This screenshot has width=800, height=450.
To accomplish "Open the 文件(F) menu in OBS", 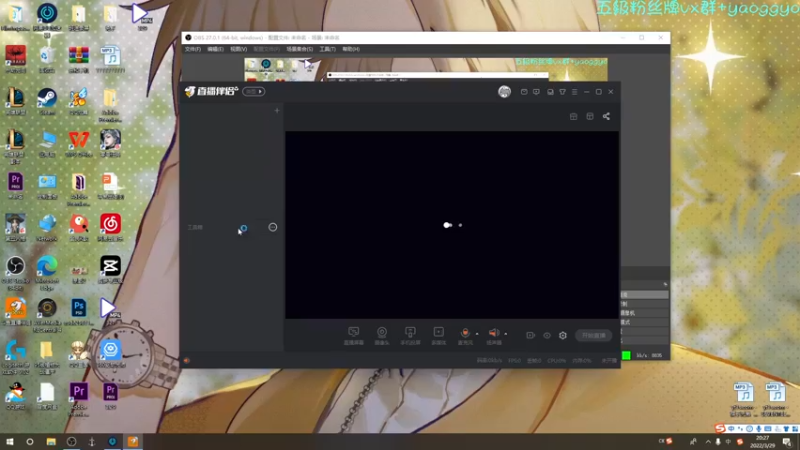I will click(192, 49).
